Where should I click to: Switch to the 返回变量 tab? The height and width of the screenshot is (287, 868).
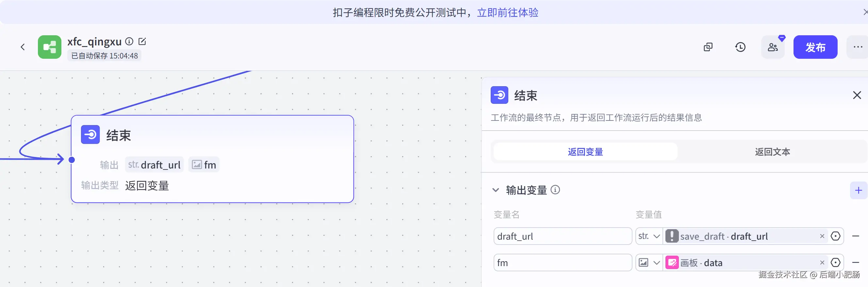click(x=585, y=152)
